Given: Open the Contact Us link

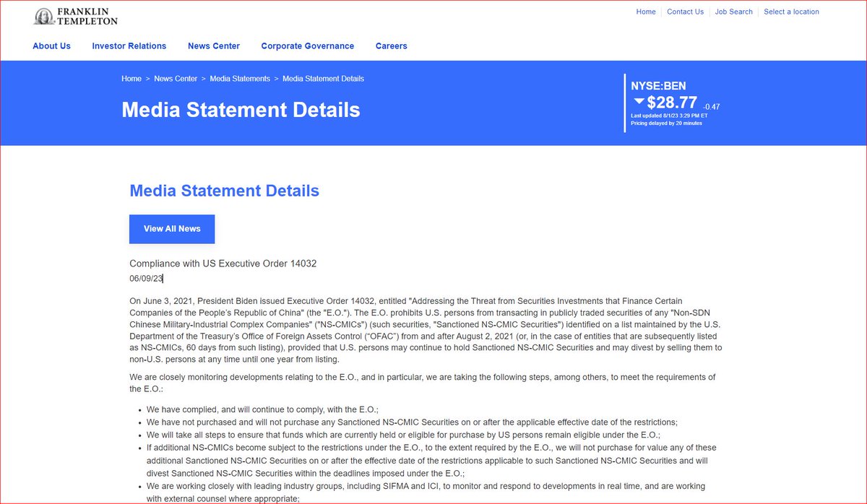Looking at the screenshot, I should pyautogui.click(x=685, y=12).
